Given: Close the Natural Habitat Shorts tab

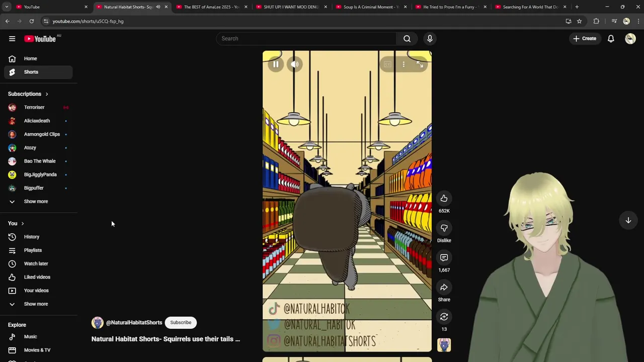Looking at the screenshot, I should click(x=166, y=7).
